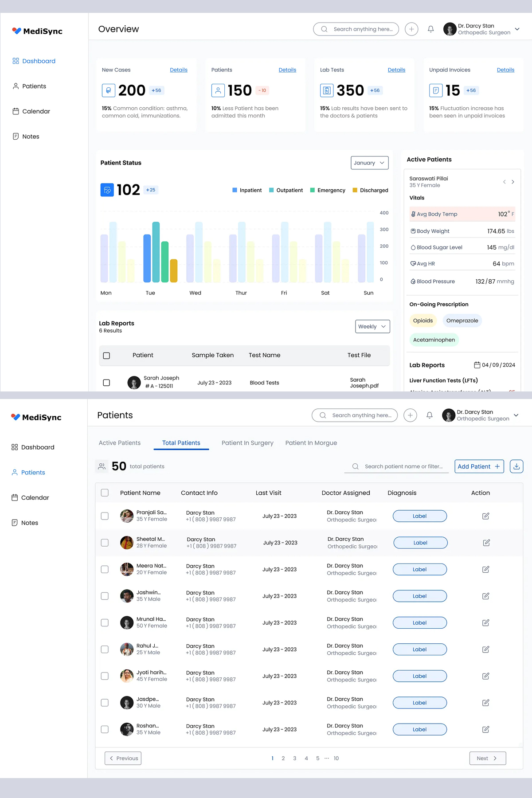
Task: Expand the profile menu chevron on Overview page
Action: pos(517,29)
